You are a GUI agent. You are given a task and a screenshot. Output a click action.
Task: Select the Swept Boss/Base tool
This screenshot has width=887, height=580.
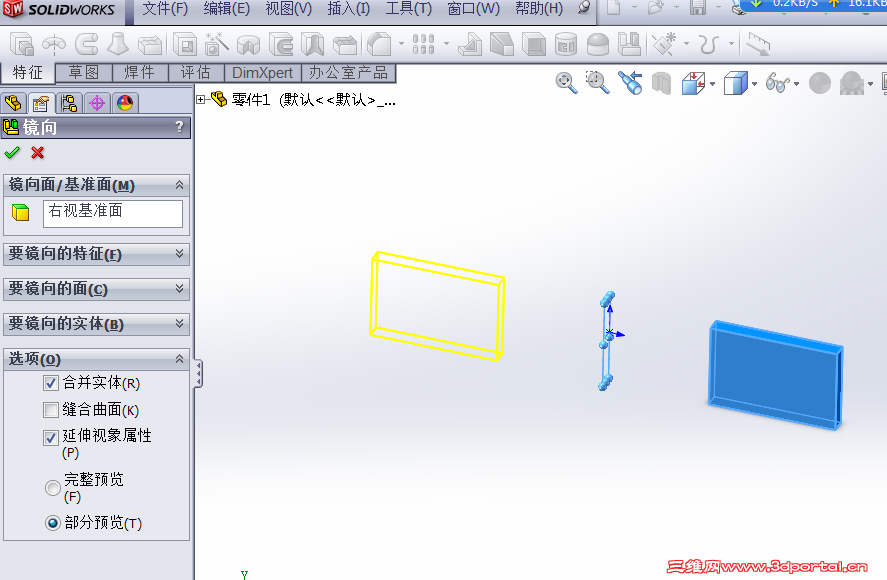87,44
